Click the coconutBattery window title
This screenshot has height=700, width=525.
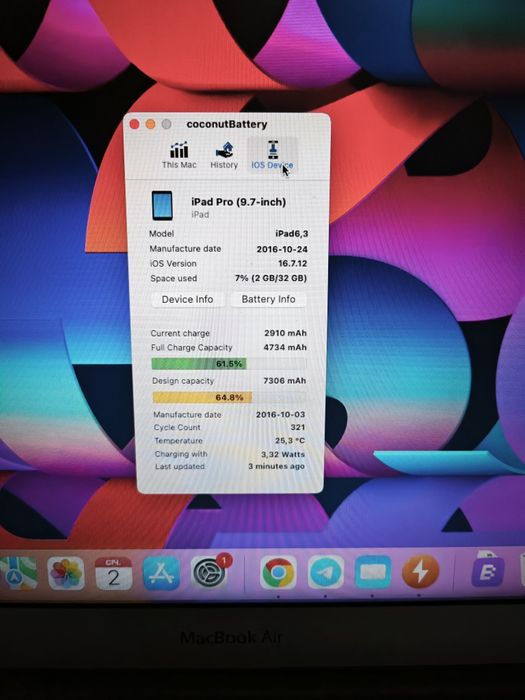[x=227, y=124]
